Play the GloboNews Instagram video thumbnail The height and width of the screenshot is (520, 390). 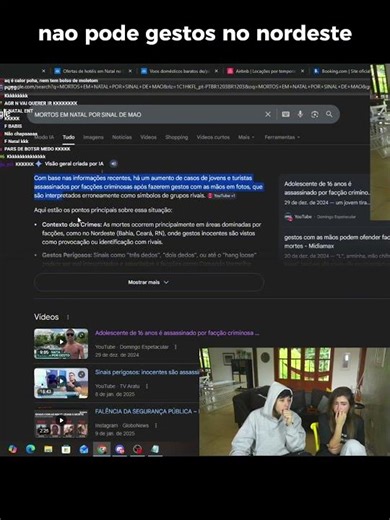pyautogui.click(x=61, y=422)
